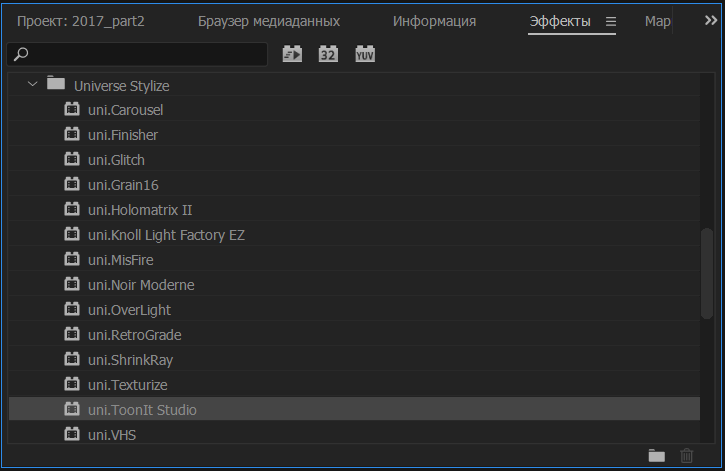Viewport: 725px width, 471px height.
Task: Click the uni.Carousel effect icon
Action: 72,109
